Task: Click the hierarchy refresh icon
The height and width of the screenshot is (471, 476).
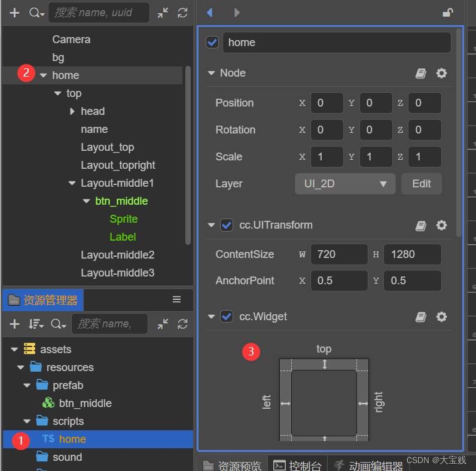Action: tap(183, 13)
